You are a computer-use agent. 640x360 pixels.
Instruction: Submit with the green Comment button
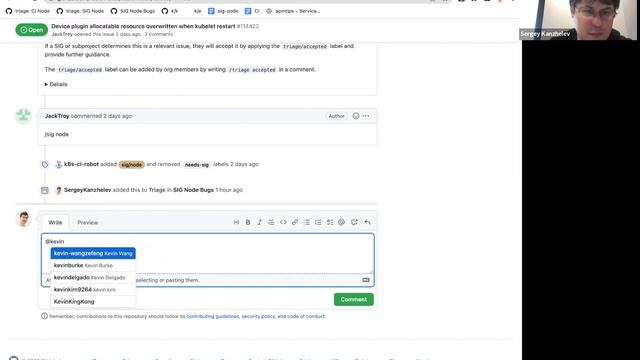pos(353,299)
